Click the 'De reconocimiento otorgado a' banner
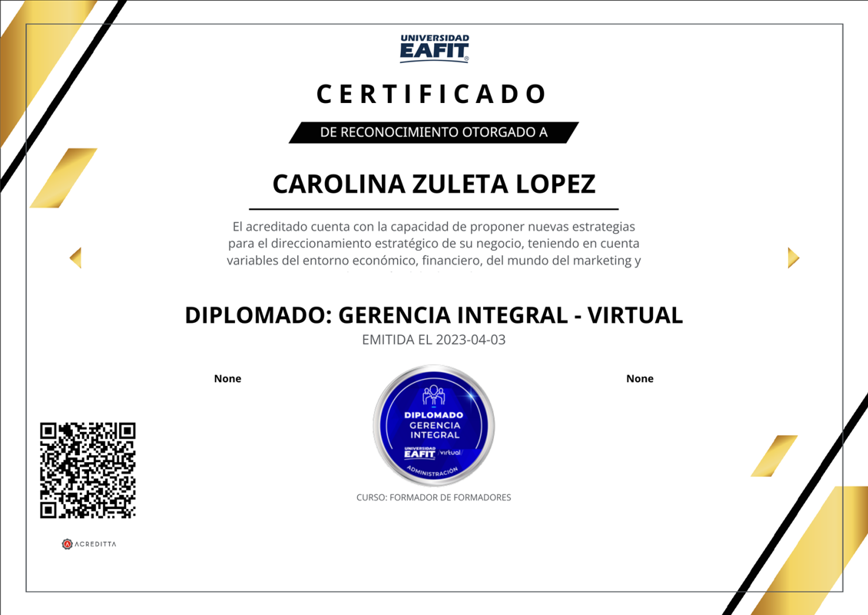The width and height of the screenshot is (868, 615). (434, 132)
